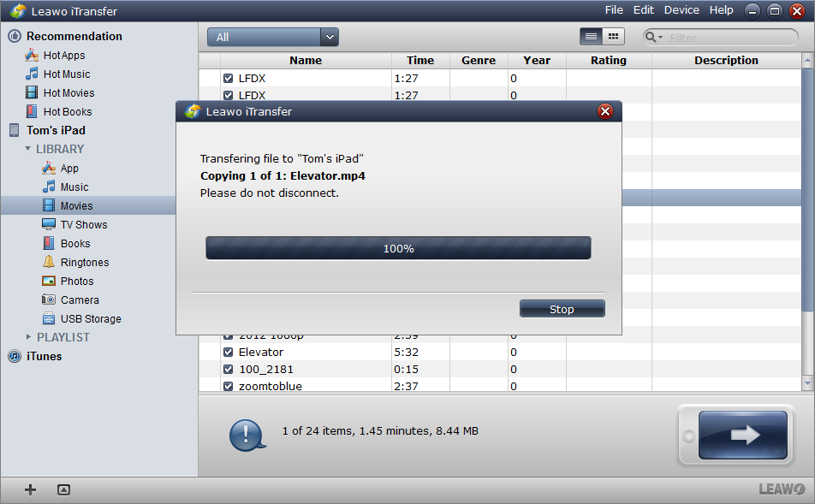The image size is (815, 504).
Task: Click the blue transfer arrow button
Action: 743,435
